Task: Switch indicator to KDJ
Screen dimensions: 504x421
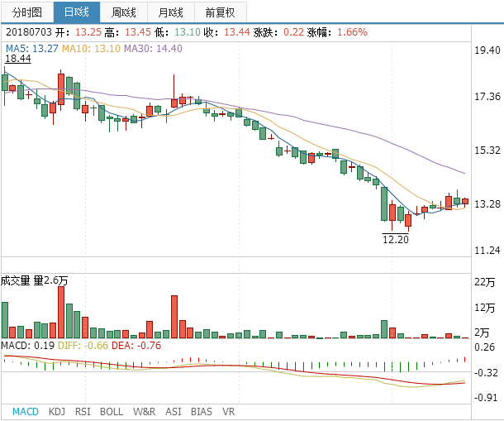Action: 57,411
